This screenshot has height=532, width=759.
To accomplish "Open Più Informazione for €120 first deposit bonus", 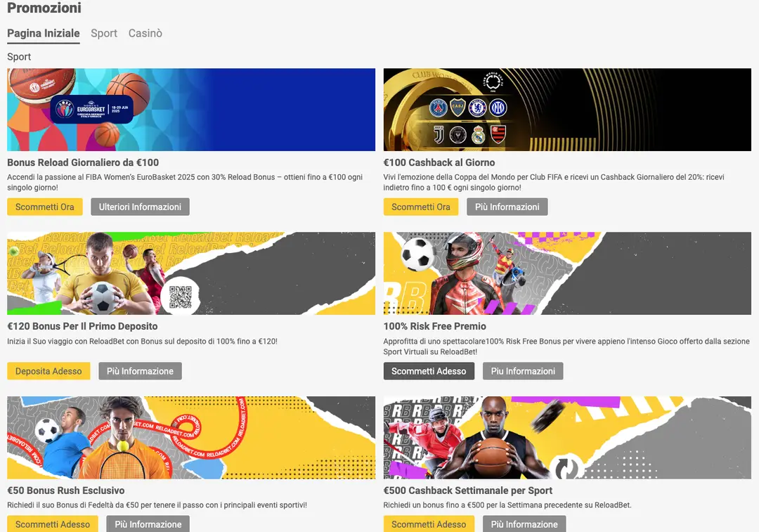I will (x=140, y=371).
